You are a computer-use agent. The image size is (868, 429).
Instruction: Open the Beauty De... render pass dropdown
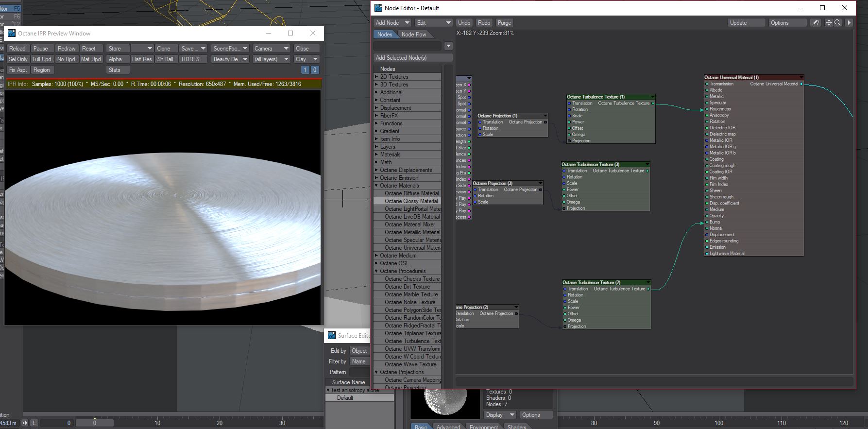pos(230,59)
